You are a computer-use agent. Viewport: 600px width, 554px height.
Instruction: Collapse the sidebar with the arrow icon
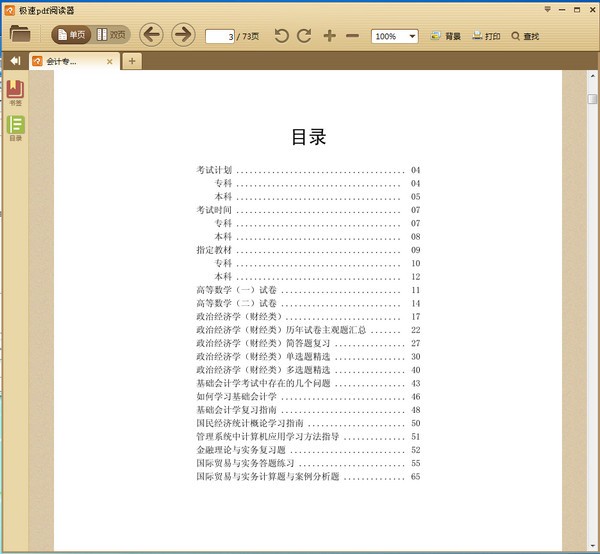click(14, 61)
